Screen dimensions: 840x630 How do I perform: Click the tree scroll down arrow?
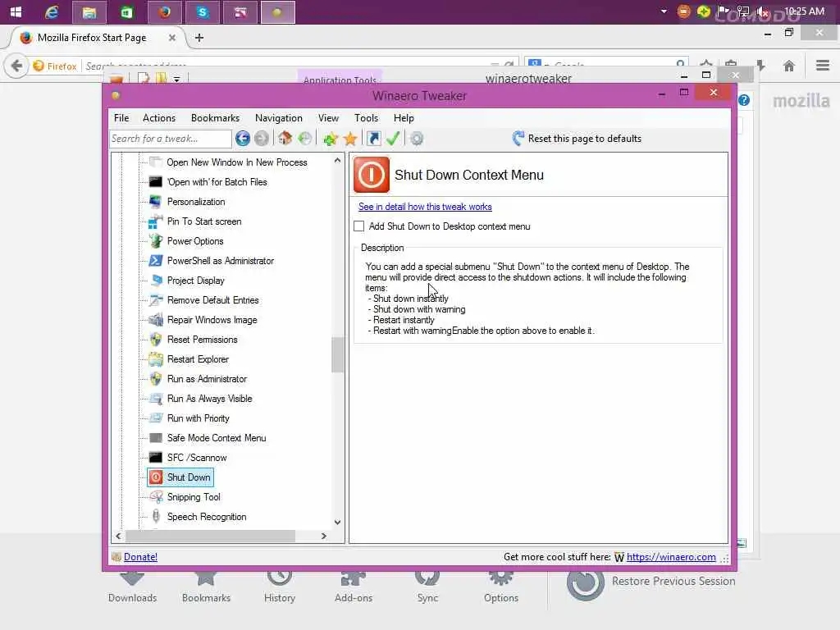pos(337,523)
